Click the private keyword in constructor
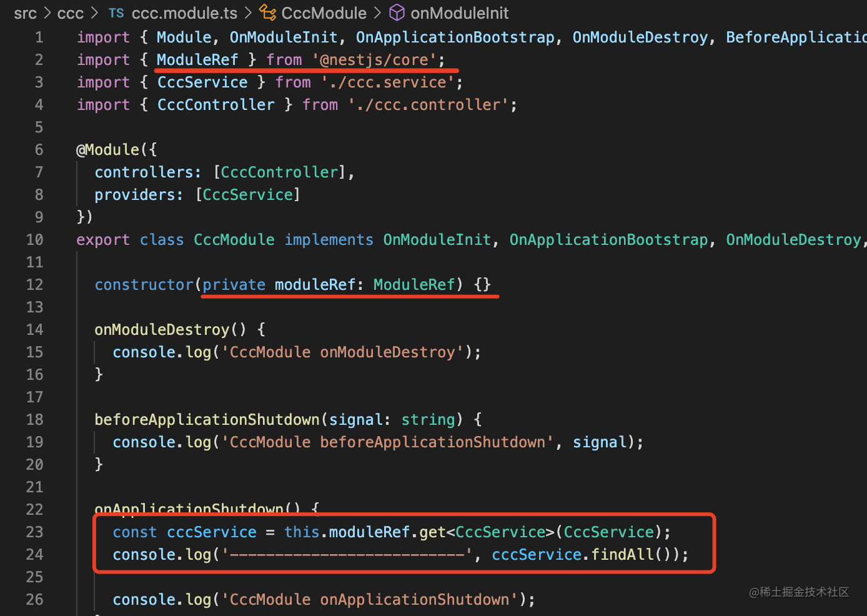 tap(234, 285)
